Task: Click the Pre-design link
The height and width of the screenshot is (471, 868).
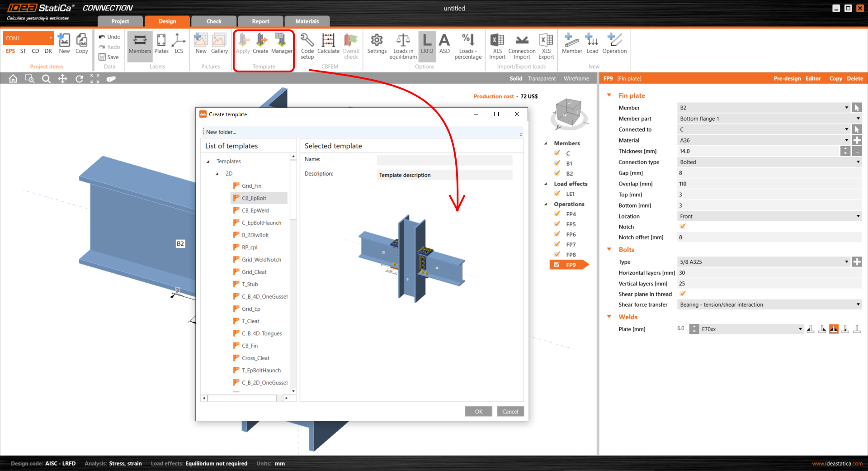Action: (787, 79)
